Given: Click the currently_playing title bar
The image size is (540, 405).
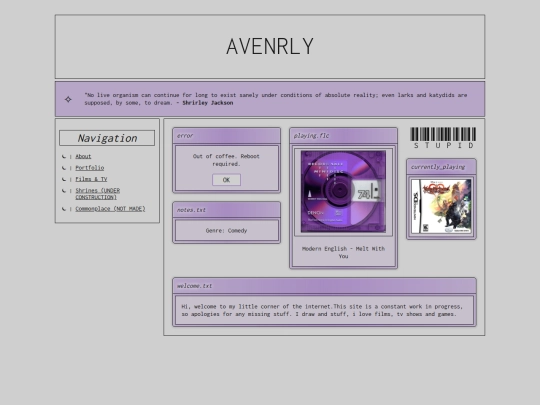Looking at the screenshot, I should (x=441, y=167).
